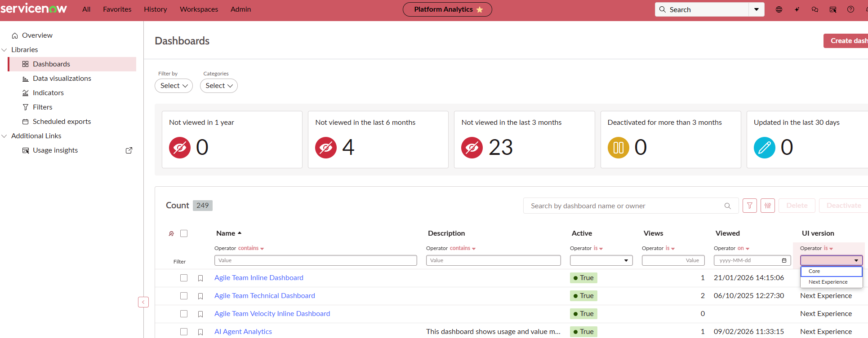Check the Agile Team Inline Dashboard row
The width and height of the screenshot is (868, 338).
[x=184, y=278]
